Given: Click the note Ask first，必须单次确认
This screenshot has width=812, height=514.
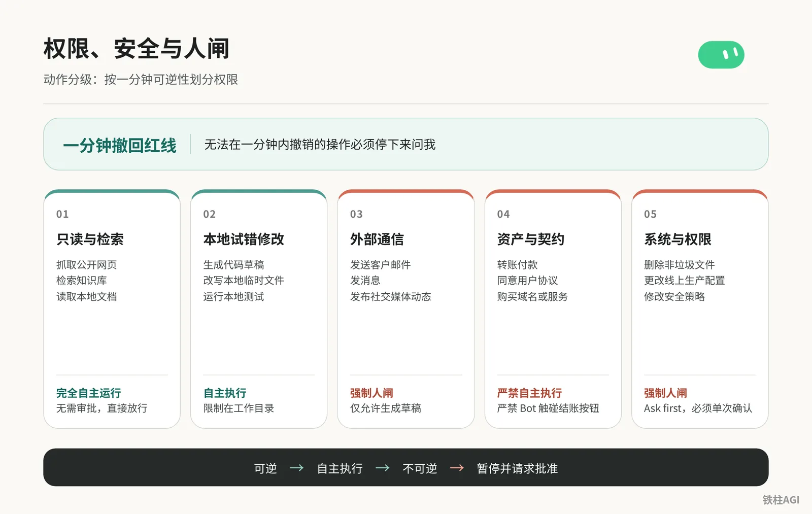Looking at the screenshot, I should (x=698, y=408).
